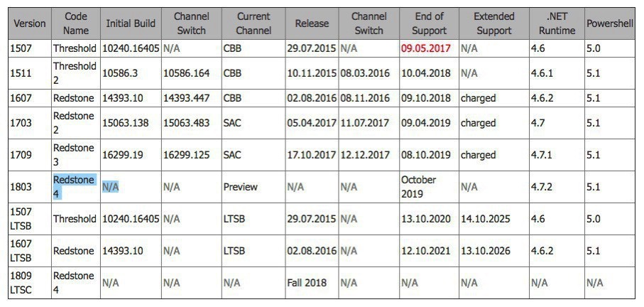
Task: Click the 4.7.2 .NET Runtime cell
Action: coord(542,187)
